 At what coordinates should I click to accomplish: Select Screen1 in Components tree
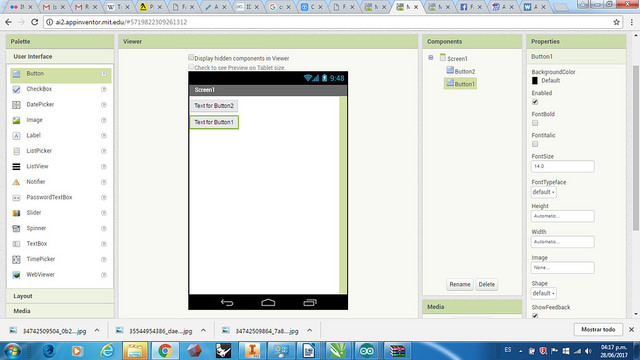click(x=454, y=58)
